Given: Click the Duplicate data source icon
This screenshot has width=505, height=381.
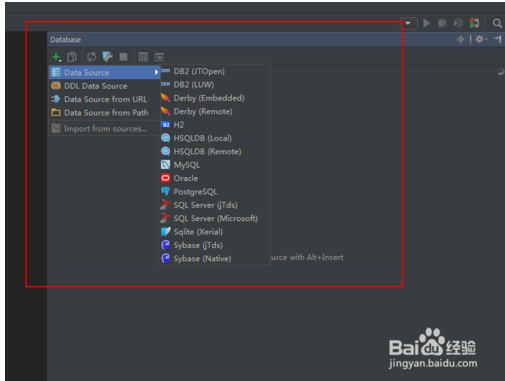Looking at the screenshot, I should pyautogui.click(x=72, y=57).
